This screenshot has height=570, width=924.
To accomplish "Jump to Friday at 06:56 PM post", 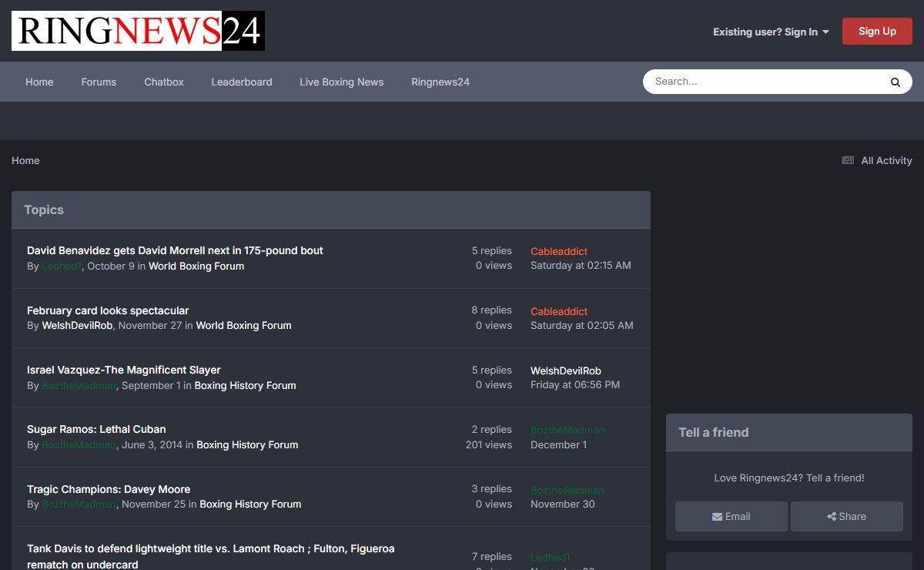I will click(575, 384).
